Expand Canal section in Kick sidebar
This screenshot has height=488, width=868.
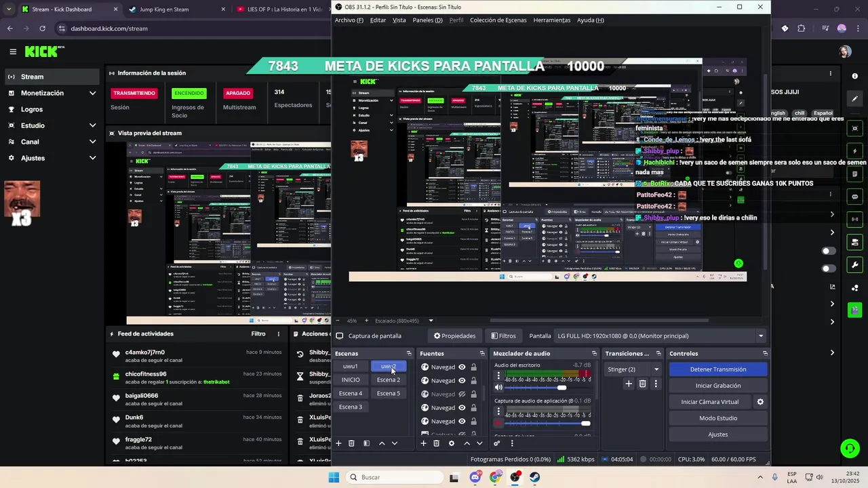point(92,142)
